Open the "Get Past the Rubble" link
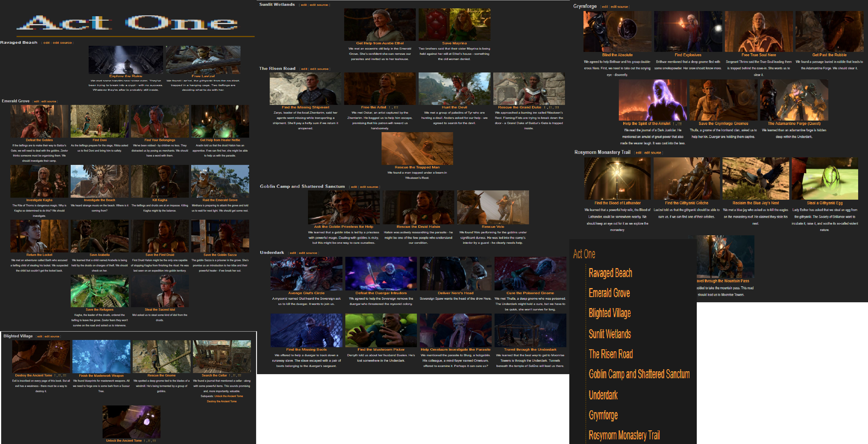The width and height of the screenshot is (868, 444). 829,55
